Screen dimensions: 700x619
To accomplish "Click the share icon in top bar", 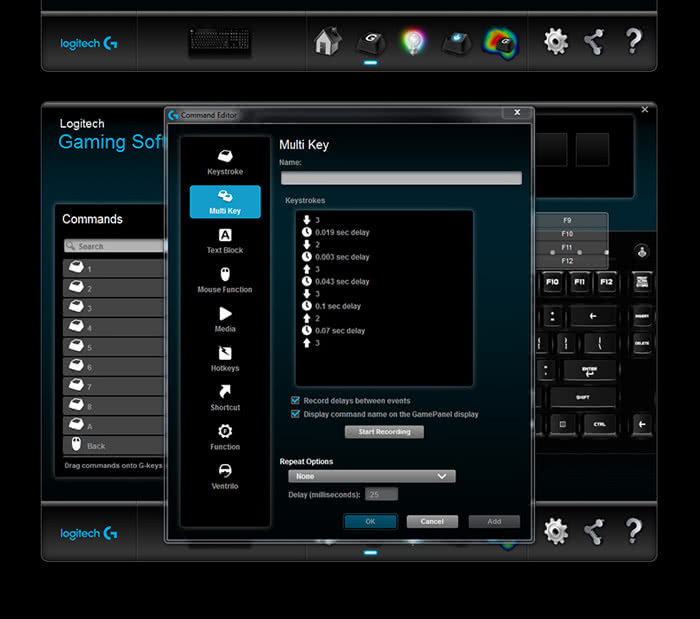I will click(x=594, y=42).
